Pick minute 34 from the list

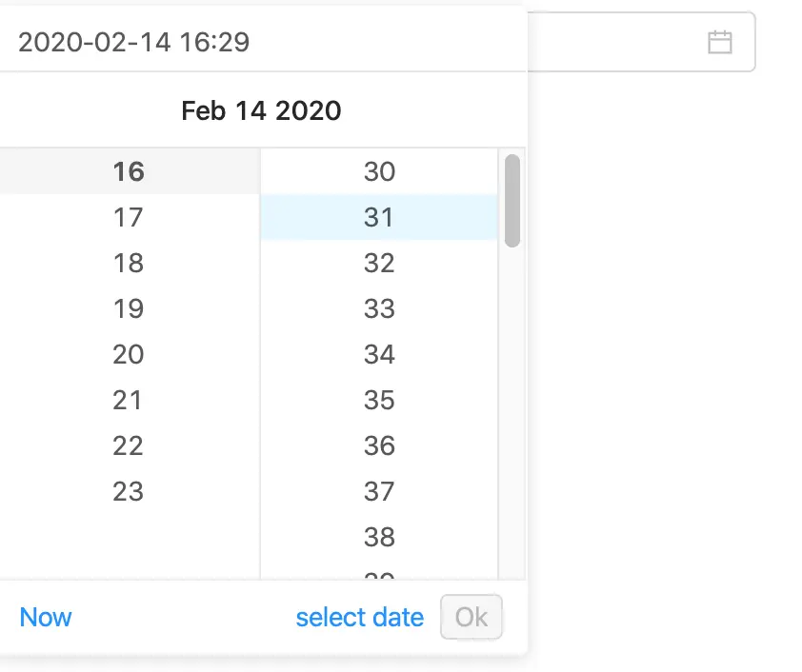tap(379, 354)
